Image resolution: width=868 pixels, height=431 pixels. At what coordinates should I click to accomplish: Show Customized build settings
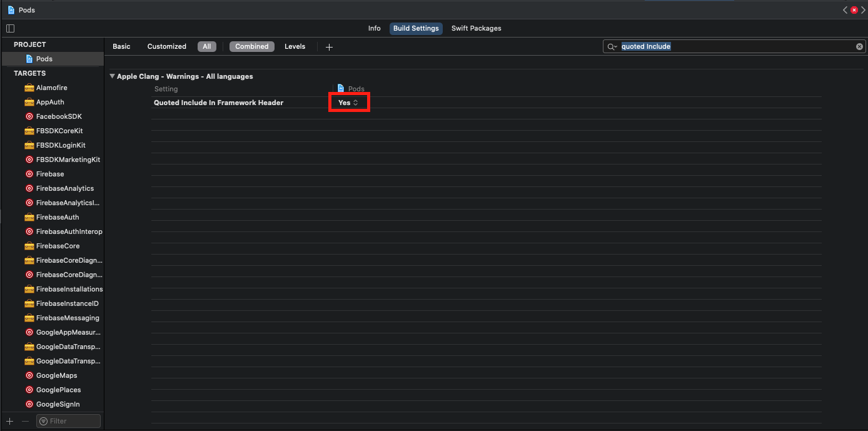[x=166, y=47]
